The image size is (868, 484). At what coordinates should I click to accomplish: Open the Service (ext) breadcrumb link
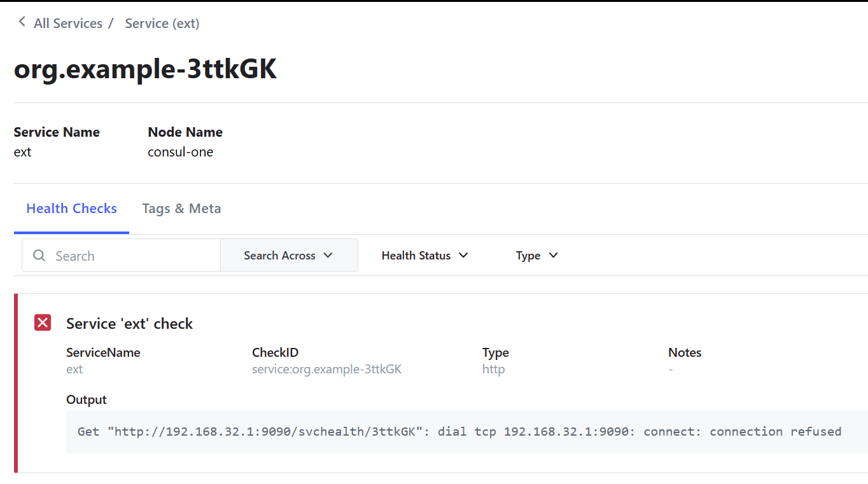click(162, 24)
